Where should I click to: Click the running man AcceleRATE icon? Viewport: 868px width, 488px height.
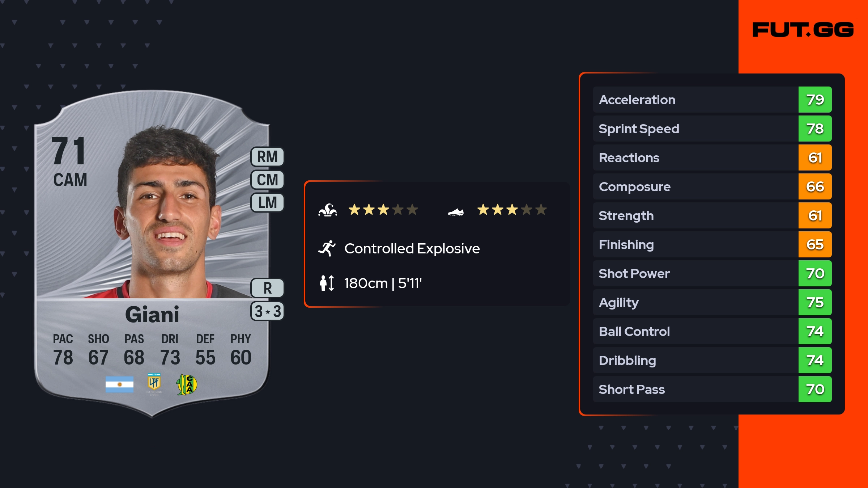pyautogui.click(x=327, y=248)
